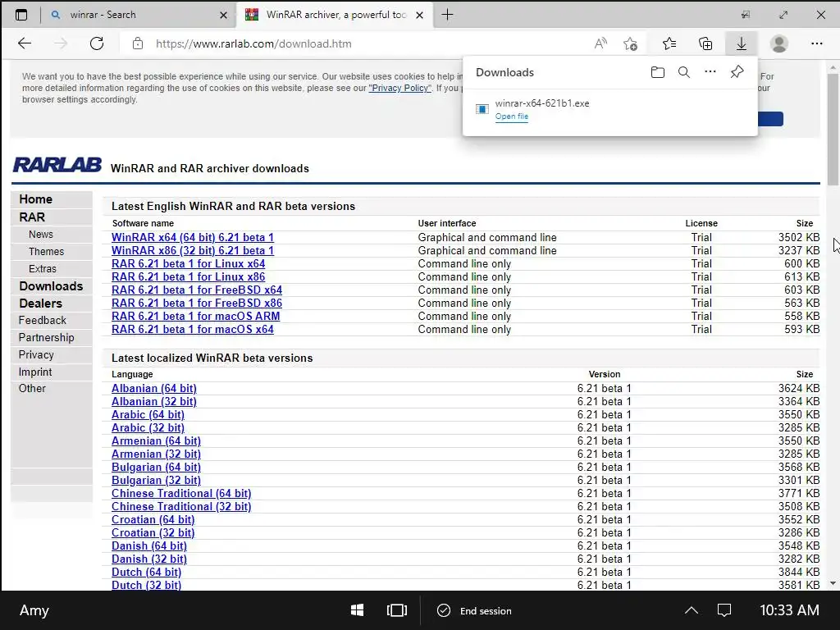Go back to the previous page
This screenshot has height=630, width=840.
point(25,43)
